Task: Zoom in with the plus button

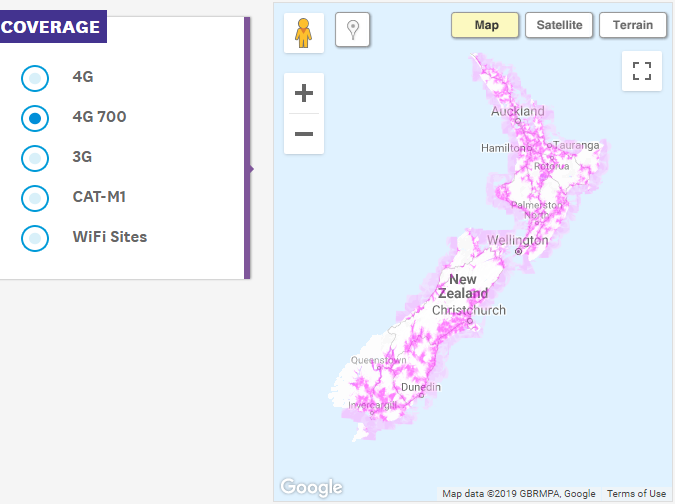Action: pos(304,93)
